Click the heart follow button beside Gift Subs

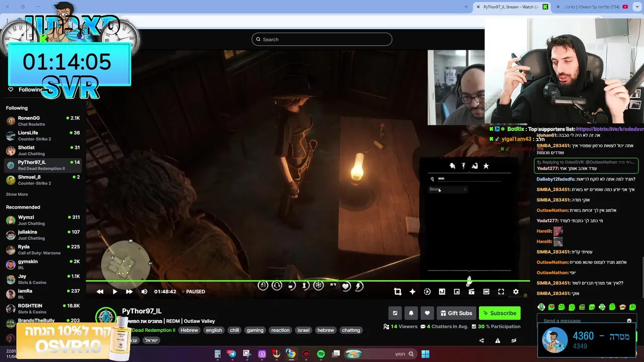coord(427,313)
